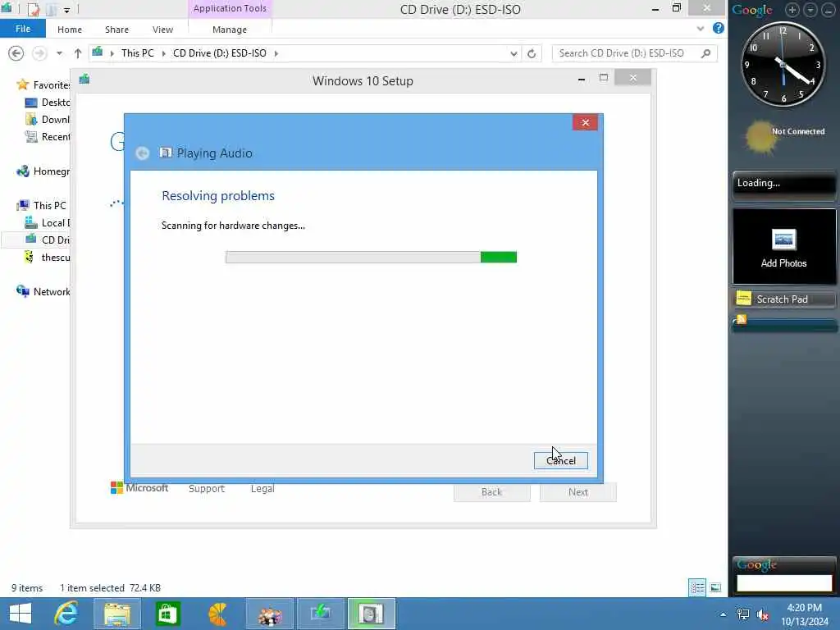
Task: Open the network tray icon
Action: pos(743,614)
